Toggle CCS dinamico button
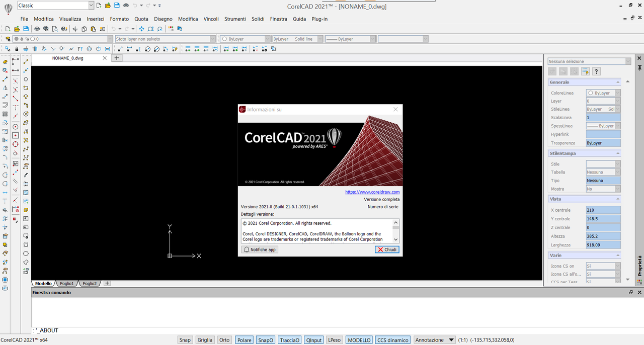 click(392, 340)
